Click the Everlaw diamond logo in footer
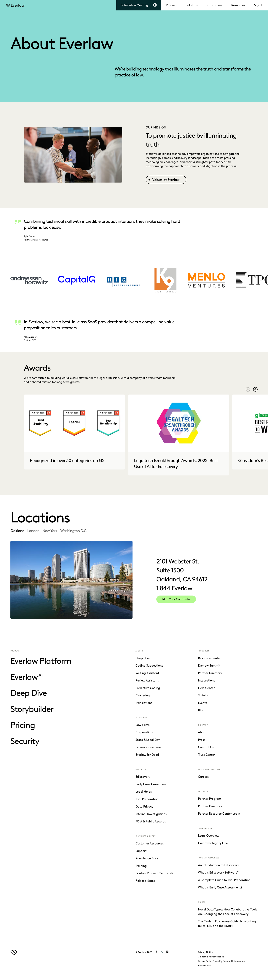Image resolution: width=268 pixels, height=980 pixels. 14,953
